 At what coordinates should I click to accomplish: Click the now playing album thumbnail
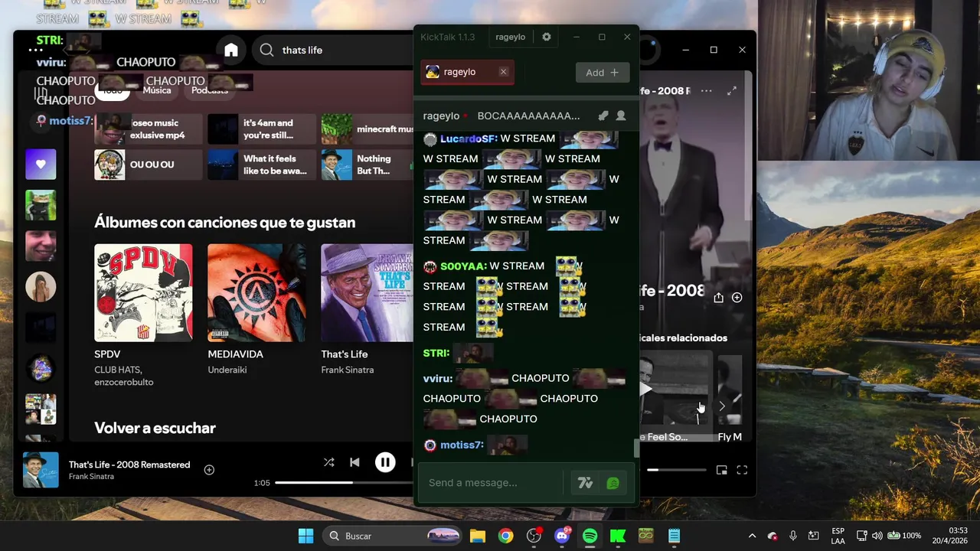point(41,470)
